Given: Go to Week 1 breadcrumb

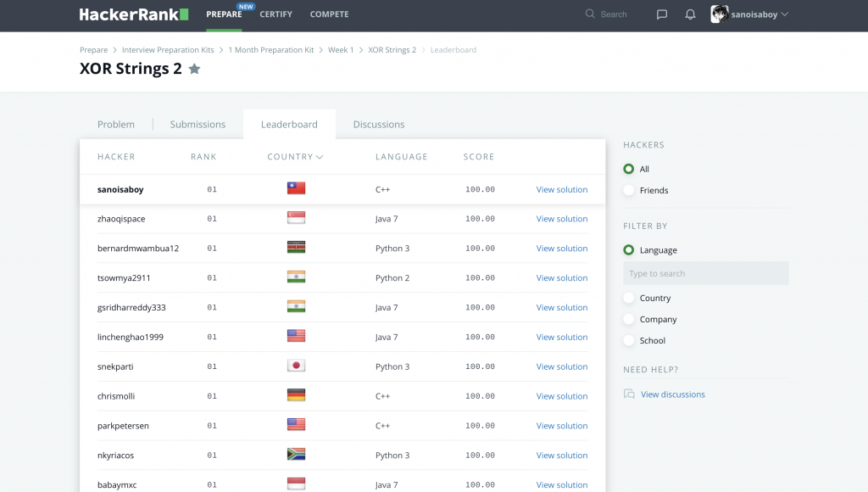Looking at the screenshot, I should tap(341, 50).
